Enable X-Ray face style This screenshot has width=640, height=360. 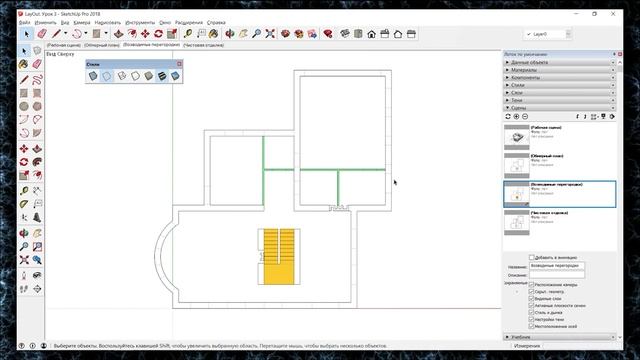(93, 76)
